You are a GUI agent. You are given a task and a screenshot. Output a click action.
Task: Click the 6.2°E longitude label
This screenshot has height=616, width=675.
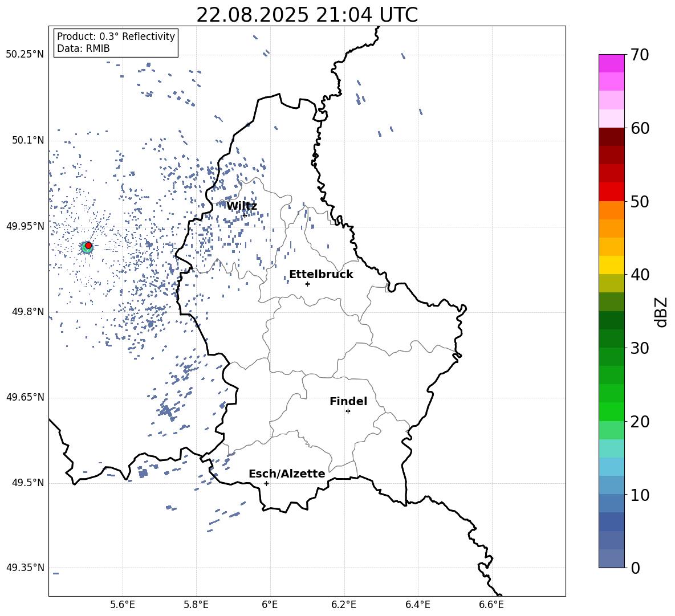(344, 605)
